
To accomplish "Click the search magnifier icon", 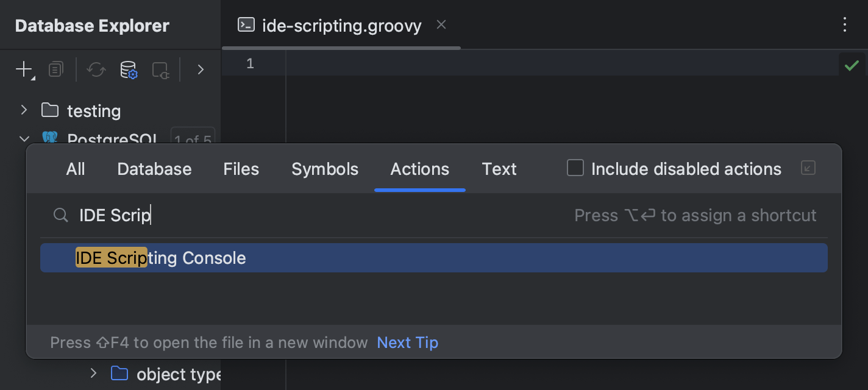I will click(x=60, y=215).
